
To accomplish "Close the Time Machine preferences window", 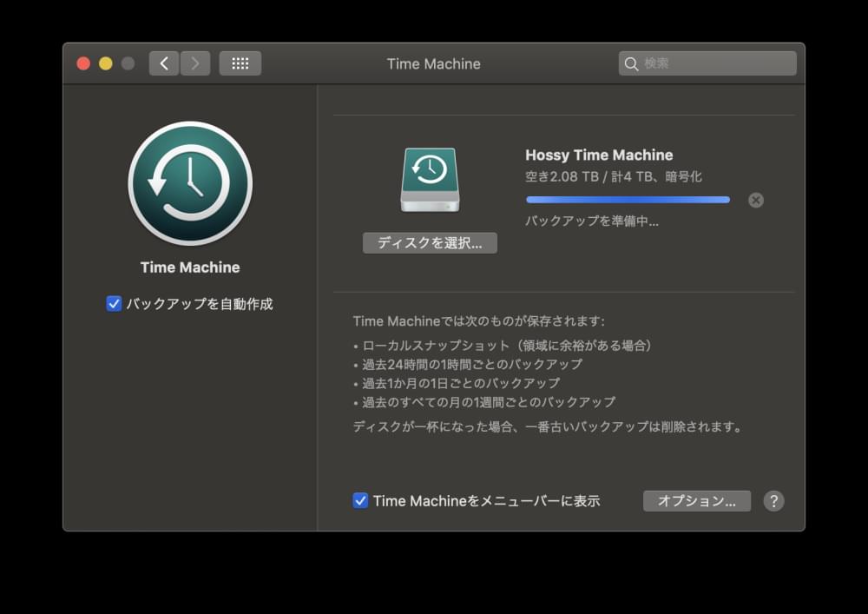I will pos(83,63).
